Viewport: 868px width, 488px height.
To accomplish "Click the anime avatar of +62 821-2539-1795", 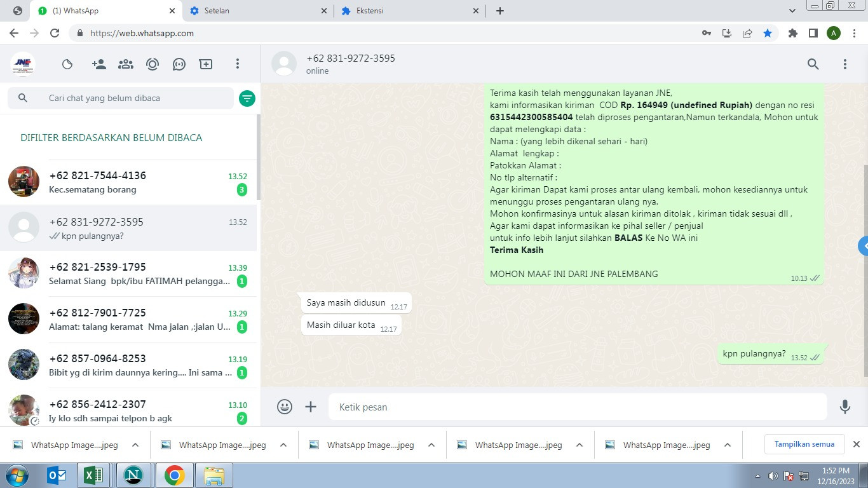I will point(24,273).
